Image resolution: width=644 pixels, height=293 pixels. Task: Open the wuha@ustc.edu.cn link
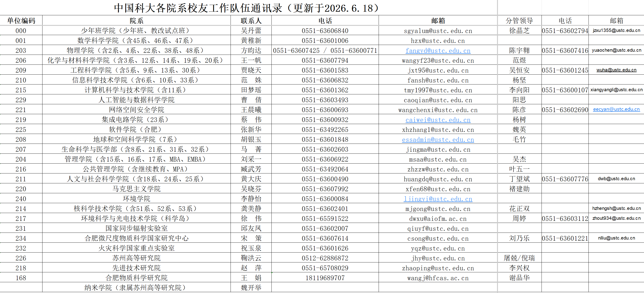[x=616, y=70]
